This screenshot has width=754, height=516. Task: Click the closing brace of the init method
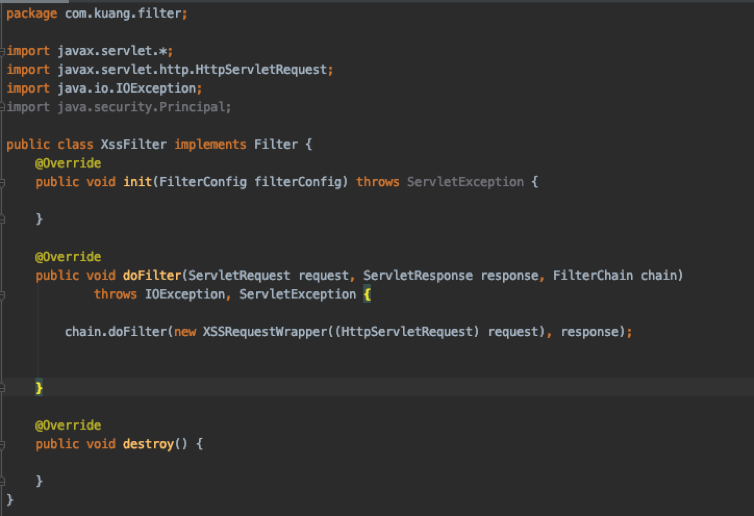(39, 219)
